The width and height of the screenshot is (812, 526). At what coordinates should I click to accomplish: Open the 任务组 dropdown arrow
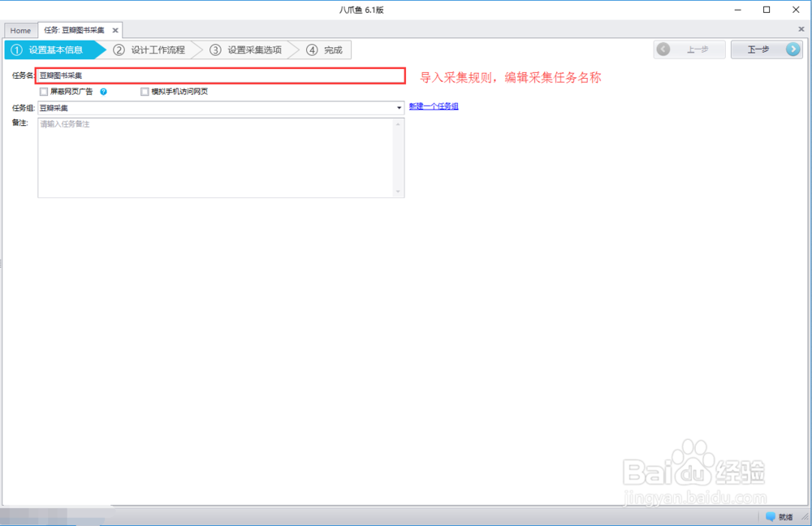pos(399,108)
